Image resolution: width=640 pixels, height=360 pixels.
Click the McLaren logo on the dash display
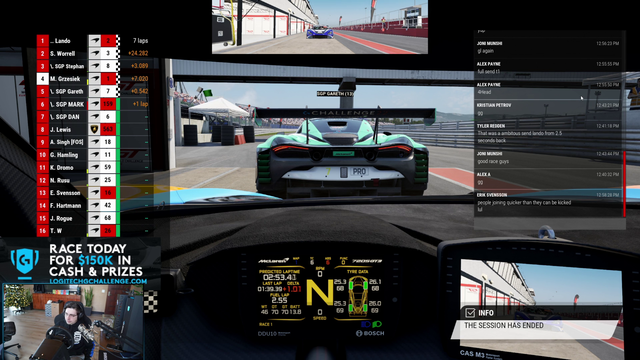point(273,260)
